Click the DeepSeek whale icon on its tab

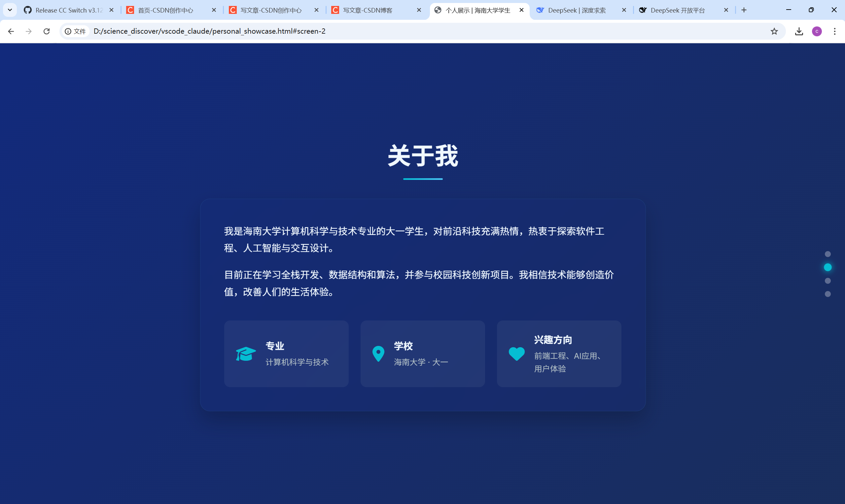point(540,10)
